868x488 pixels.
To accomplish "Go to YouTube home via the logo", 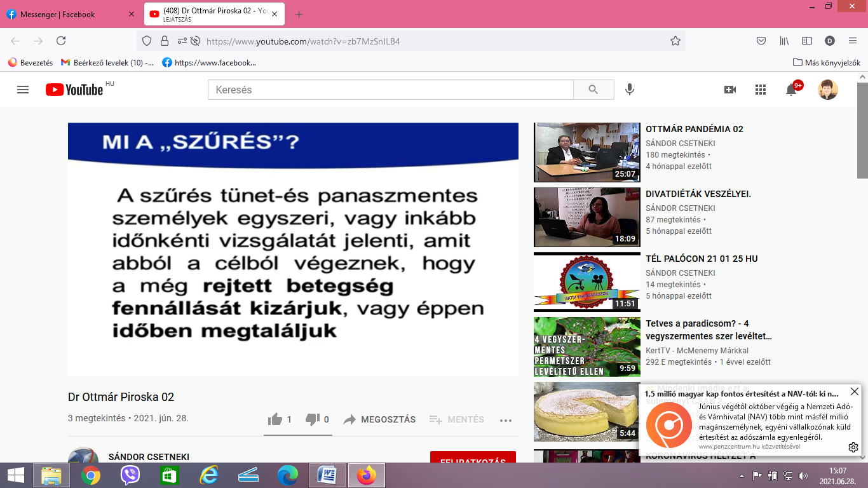I will (74, 90).
